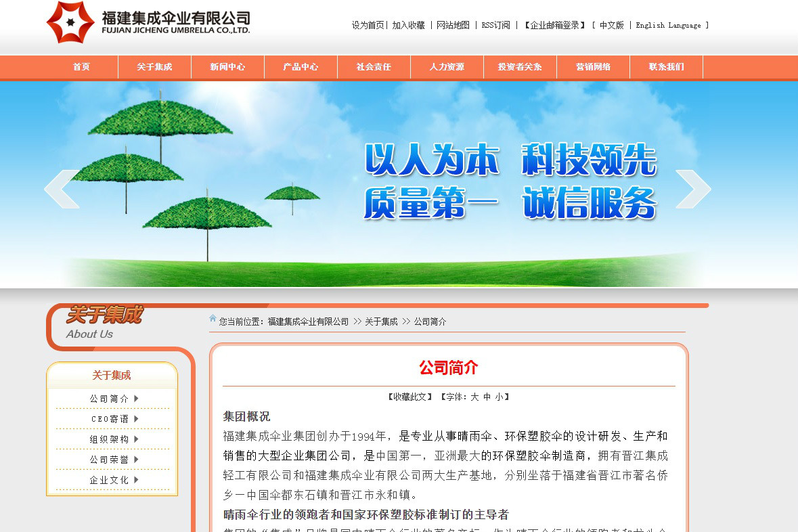Click the left banner previous arrow
The height and width of the screenshot is (532, 798).
[62, 189]
